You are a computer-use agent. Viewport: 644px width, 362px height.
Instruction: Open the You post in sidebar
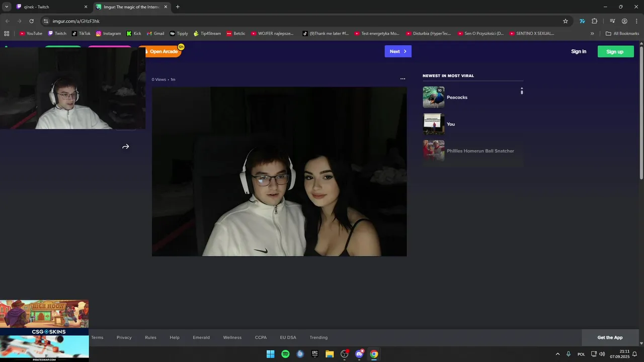point(473,124)
